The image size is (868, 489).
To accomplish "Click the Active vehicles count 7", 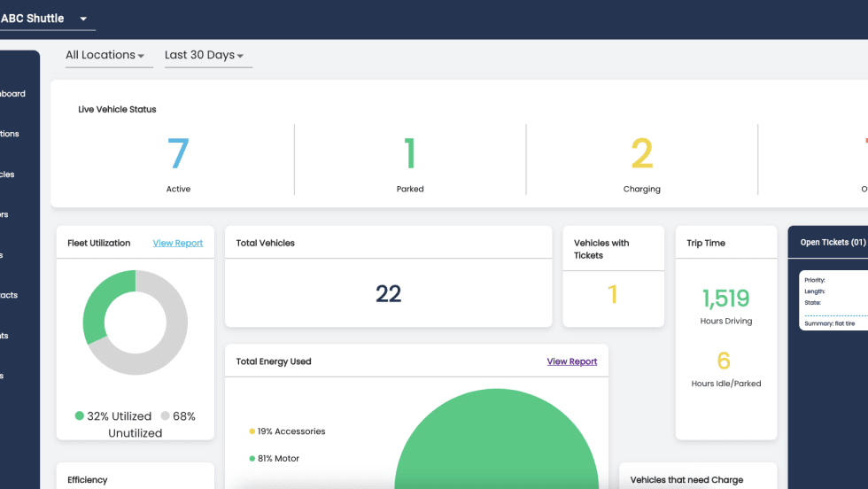I will tap(178, 153).
